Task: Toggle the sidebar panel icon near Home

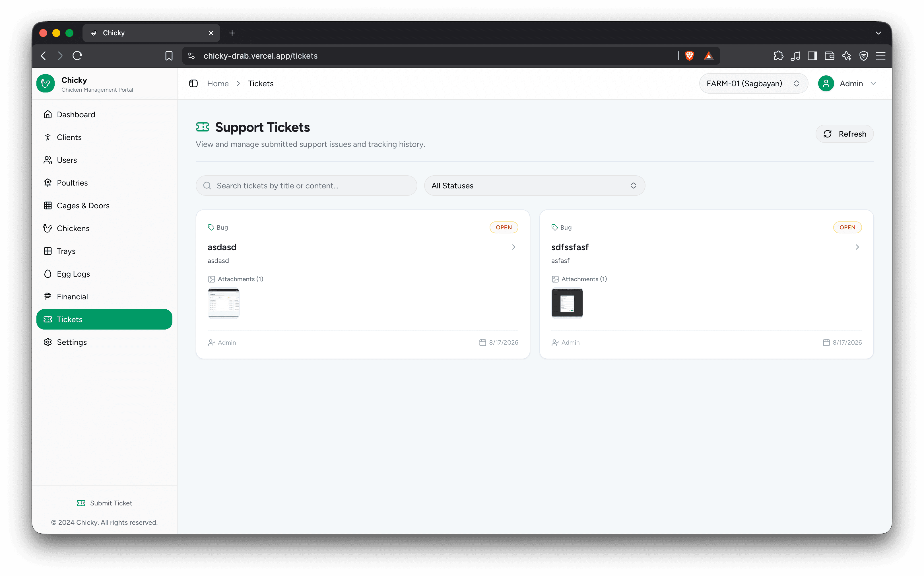Action: [x=193, y=83]
